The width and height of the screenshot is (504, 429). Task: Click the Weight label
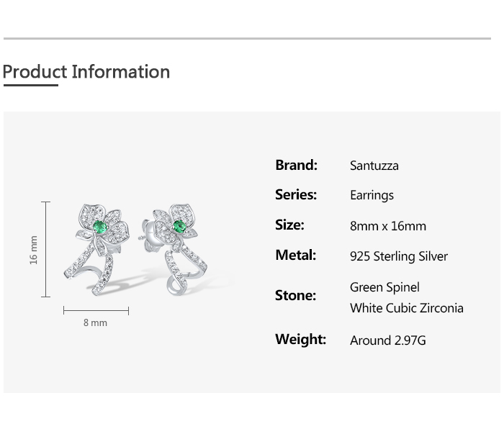pos(300,339)
